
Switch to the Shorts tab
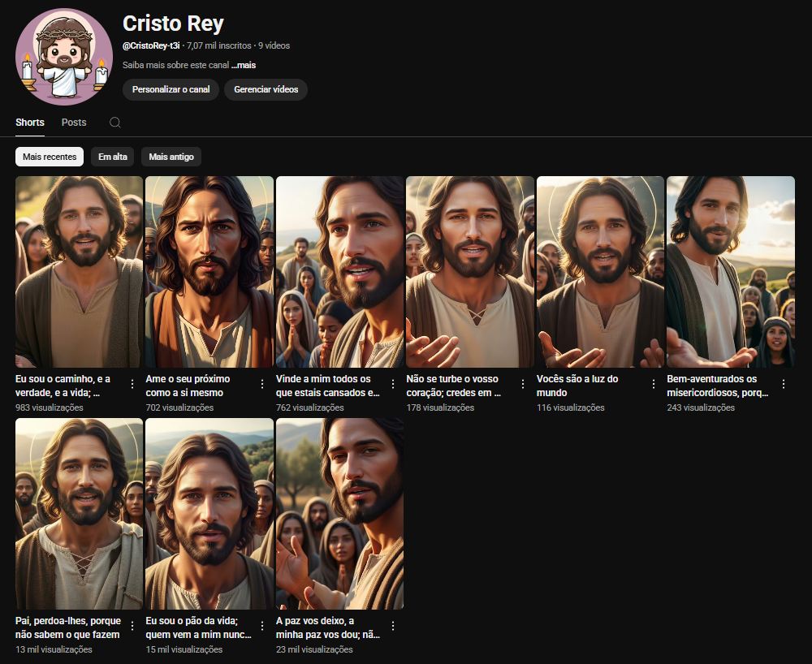coord(30,123)
